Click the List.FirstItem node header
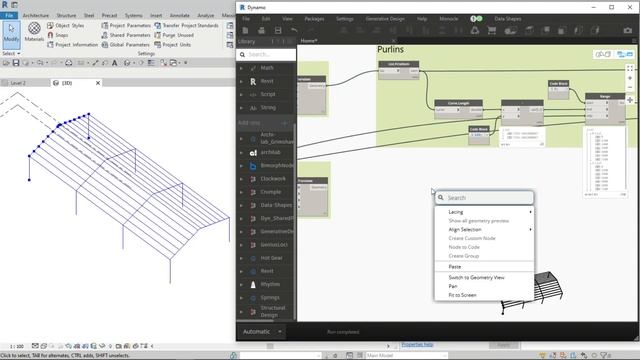 (398, 64)
